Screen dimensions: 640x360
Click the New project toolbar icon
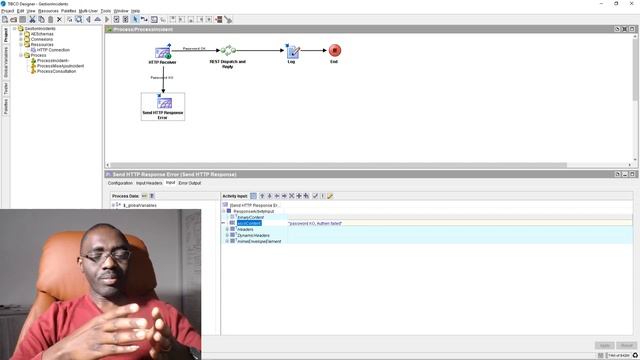pos(5,19)
